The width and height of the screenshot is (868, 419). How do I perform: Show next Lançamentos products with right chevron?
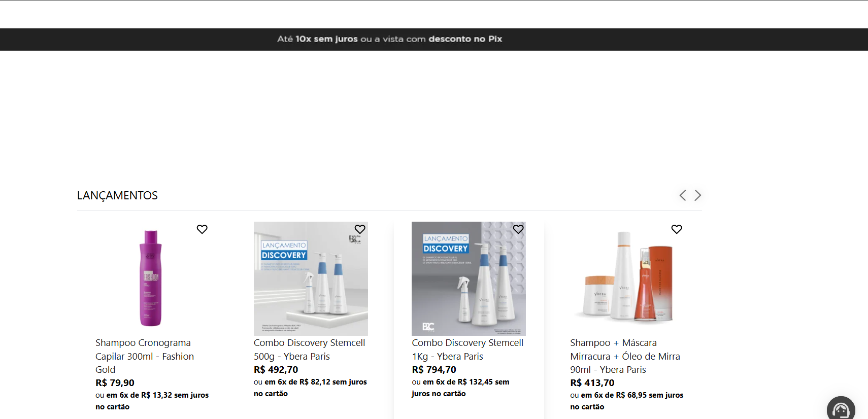(x=698, y=195)
